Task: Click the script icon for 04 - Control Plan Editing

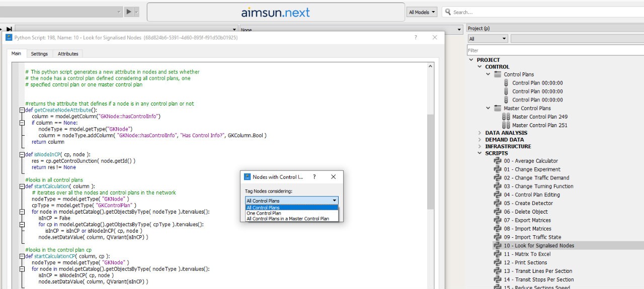Action: click(498, 195)
